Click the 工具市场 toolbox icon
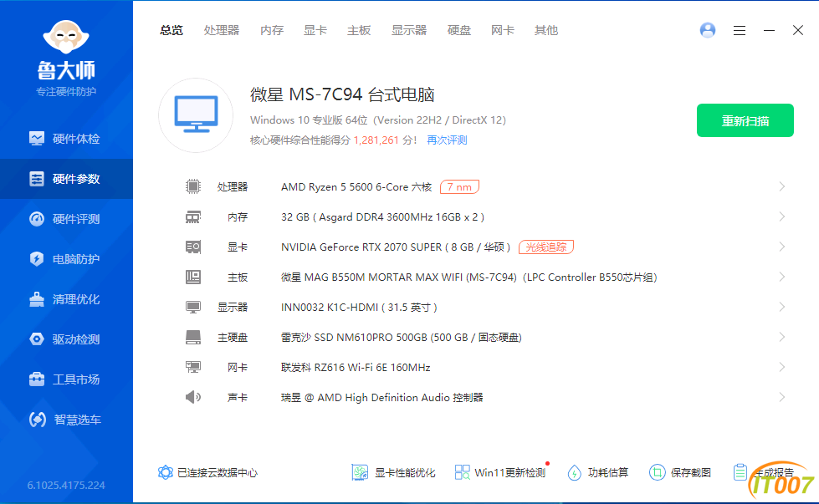The image size is (819, 504). pos(37,379)
